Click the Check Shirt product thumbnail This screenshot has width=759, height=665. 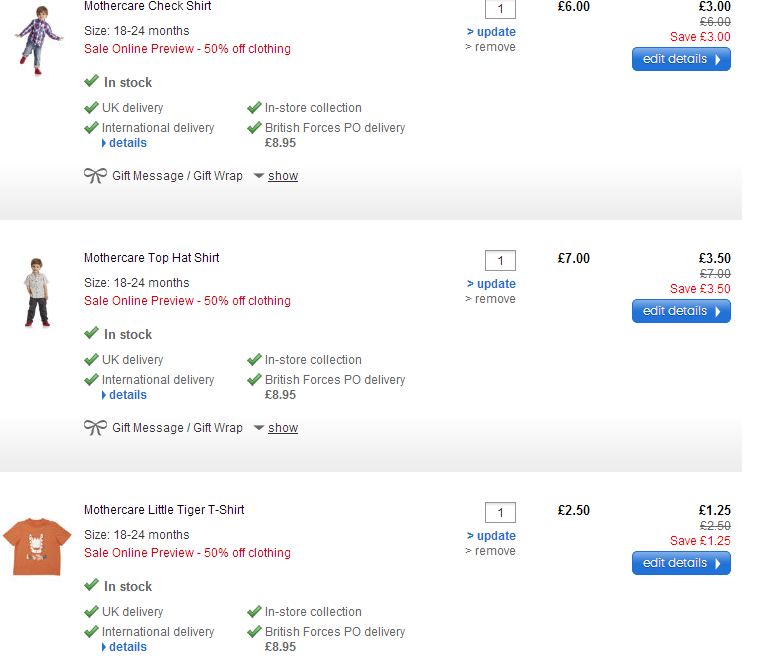tap(38, 39)
